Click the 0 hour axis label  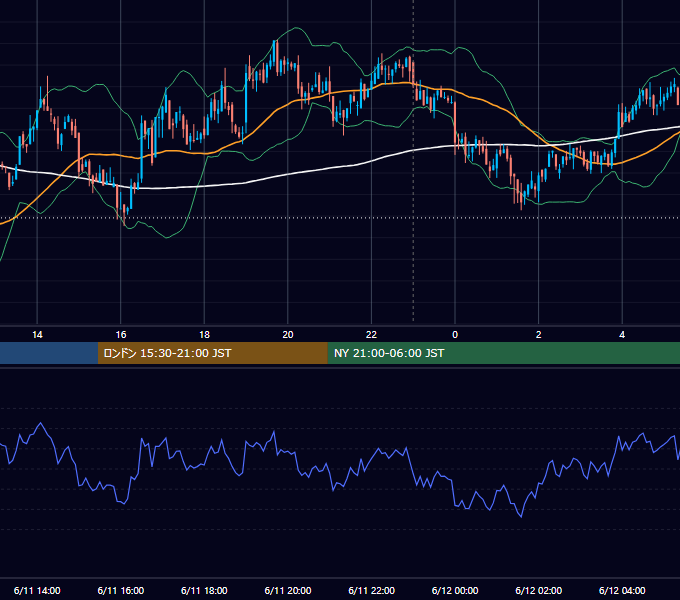pyautogui.click(x=455, y=335)
